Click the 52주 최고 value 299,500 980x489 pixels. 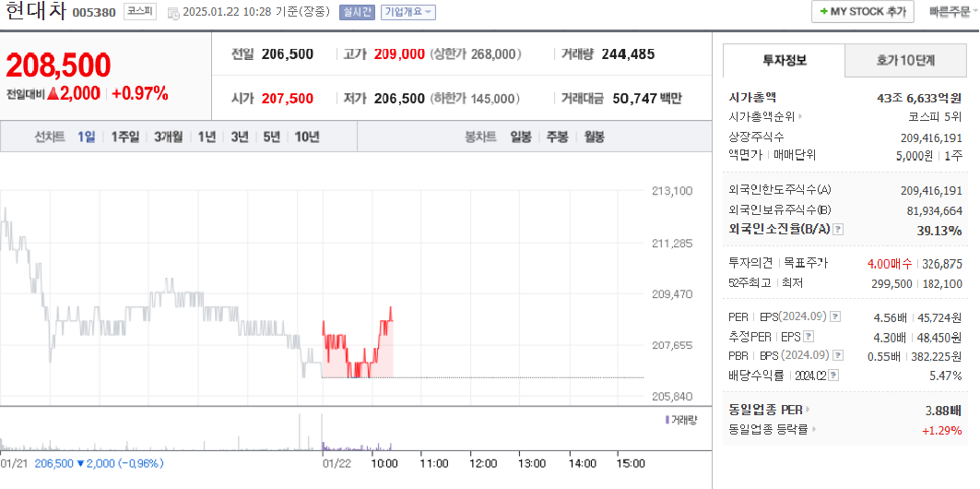pos(891,284)
